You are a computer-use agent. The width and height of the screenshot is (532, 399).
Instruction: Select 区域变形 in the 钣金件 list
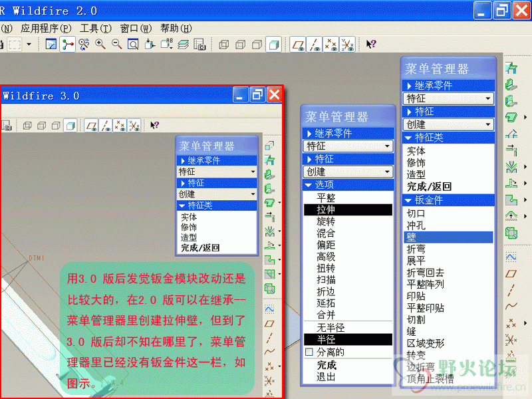426,343
